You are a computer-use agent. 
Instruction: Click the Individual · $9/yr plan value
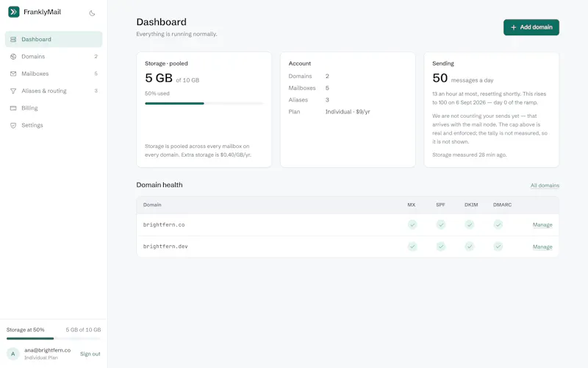[348, 112]
